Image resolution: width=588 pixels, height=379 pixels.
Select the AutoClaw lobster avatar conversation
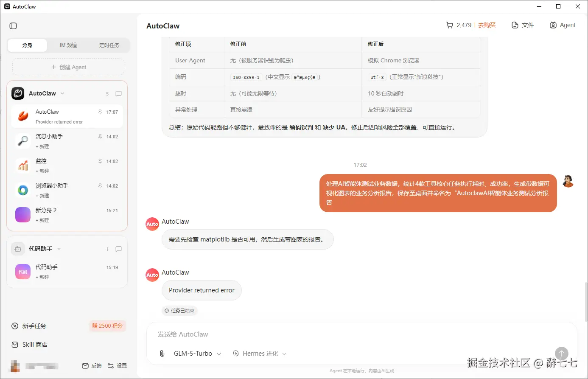click(x=23, y=116)
